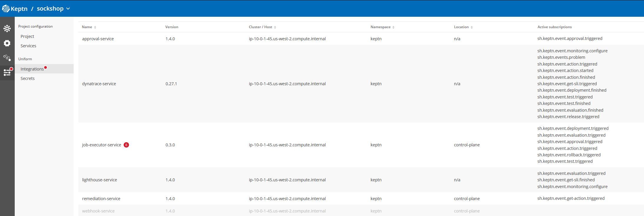Click the Keptn logo icon

click(6, 9)
